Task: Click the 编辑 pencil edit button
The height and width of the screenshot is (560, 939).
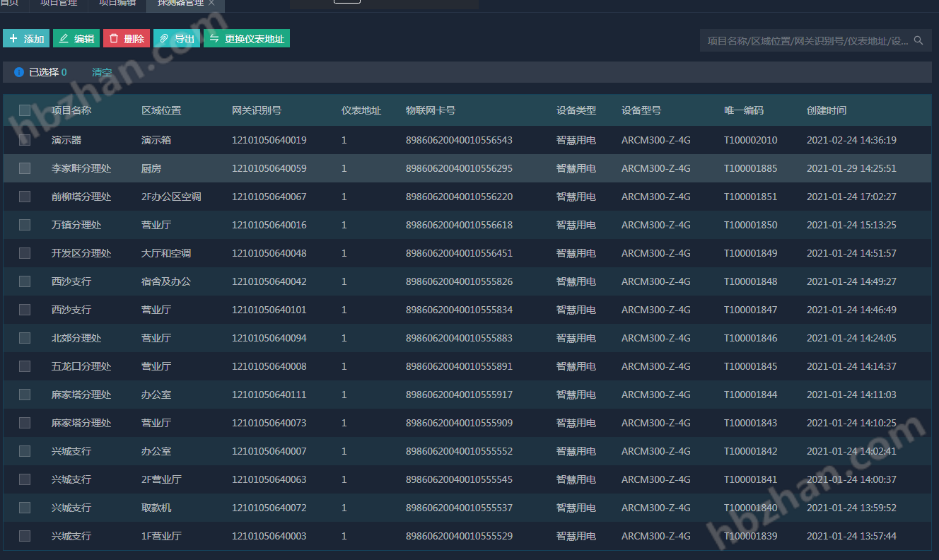Action: pyautogui.click(x=76, y=39)
